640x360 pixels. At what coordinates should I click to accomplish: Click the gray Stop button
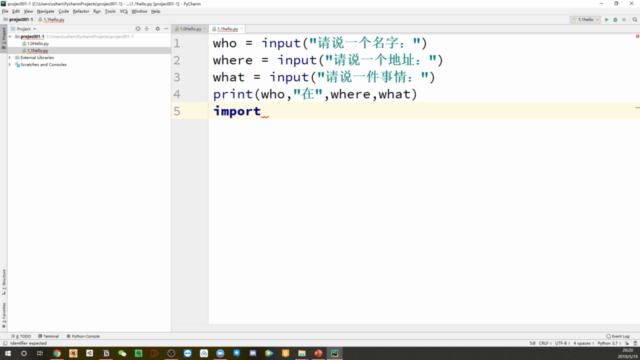click(624, 20)
